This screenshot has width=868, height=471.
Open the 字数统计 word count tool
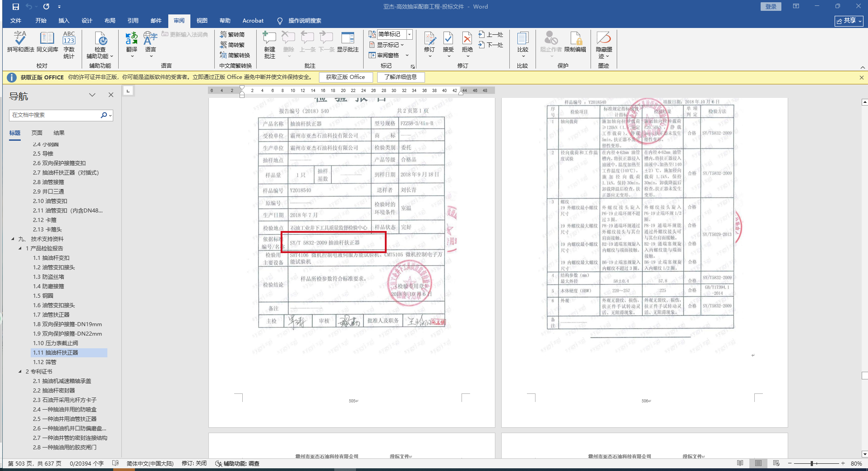pos(69,45)
